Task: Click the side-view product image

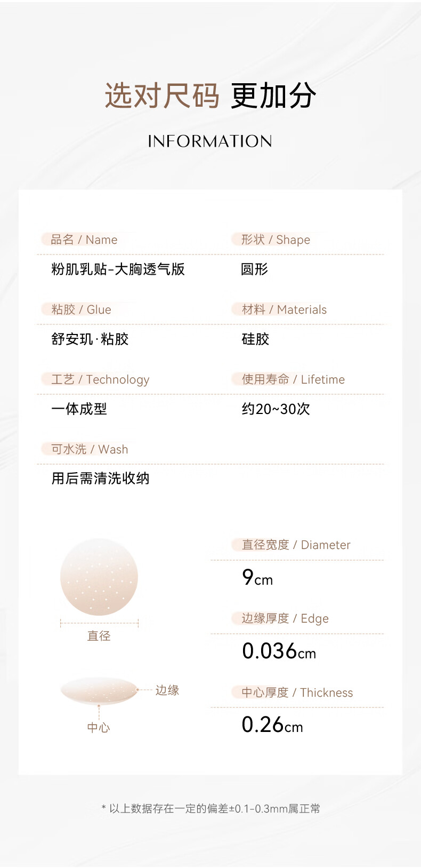Action: click(99, 691)
